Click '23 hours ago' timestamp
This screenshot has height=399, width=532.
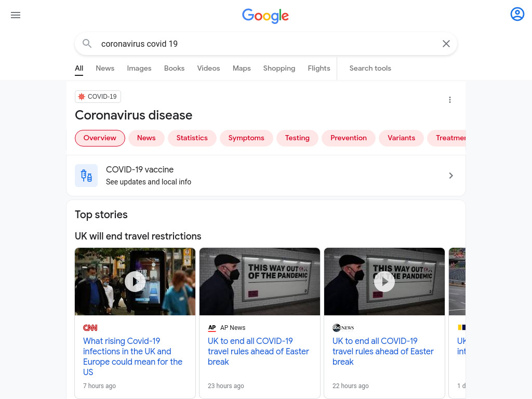(x=225, y=386)
